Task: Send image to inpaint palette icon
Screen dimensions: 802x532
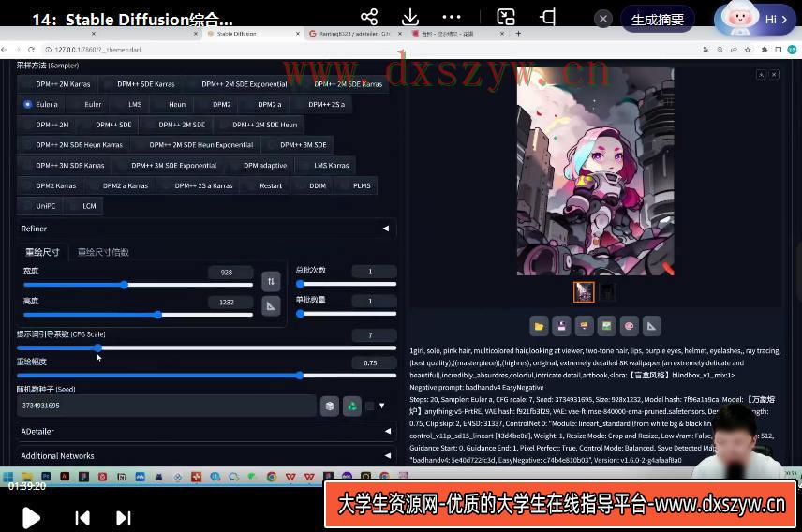Action: pos(629,326)
